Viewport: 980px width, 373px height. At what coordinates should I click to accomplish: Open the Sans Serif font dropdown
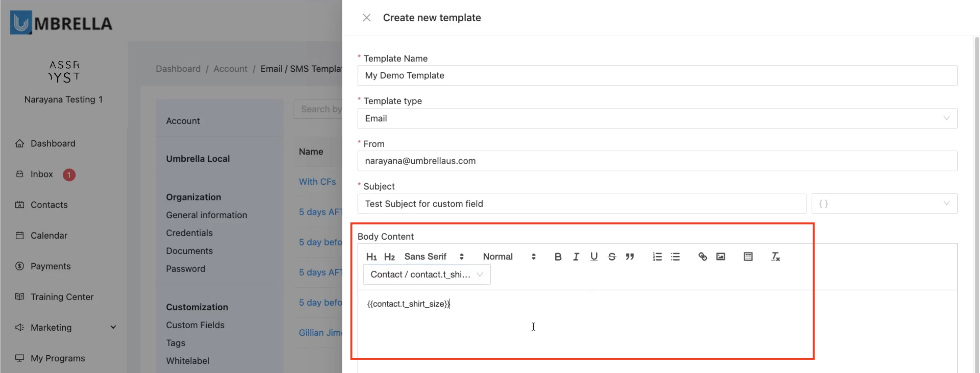pyautogui.click(x=434, y=257)
